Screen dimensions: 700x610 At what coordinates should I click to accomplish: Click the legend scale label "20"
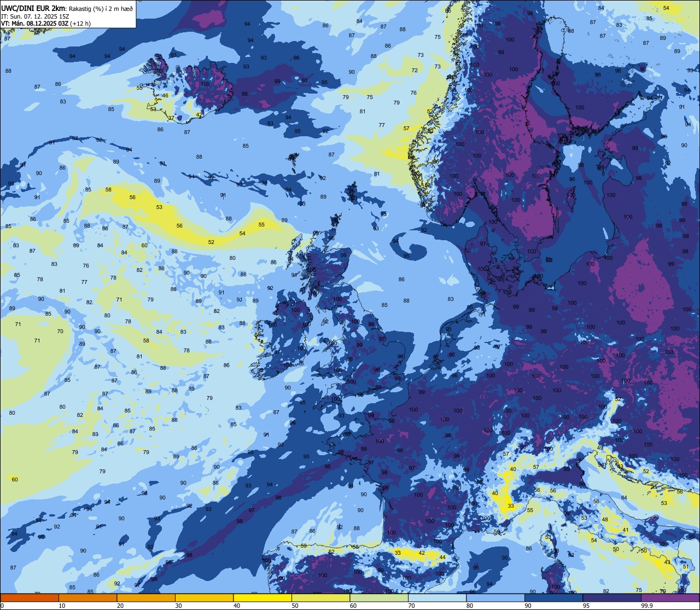[120, 606]
